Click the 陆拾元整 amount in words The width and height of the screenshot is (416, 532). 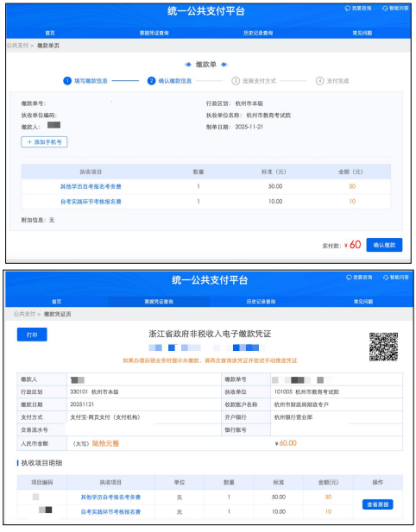[105, 443]
